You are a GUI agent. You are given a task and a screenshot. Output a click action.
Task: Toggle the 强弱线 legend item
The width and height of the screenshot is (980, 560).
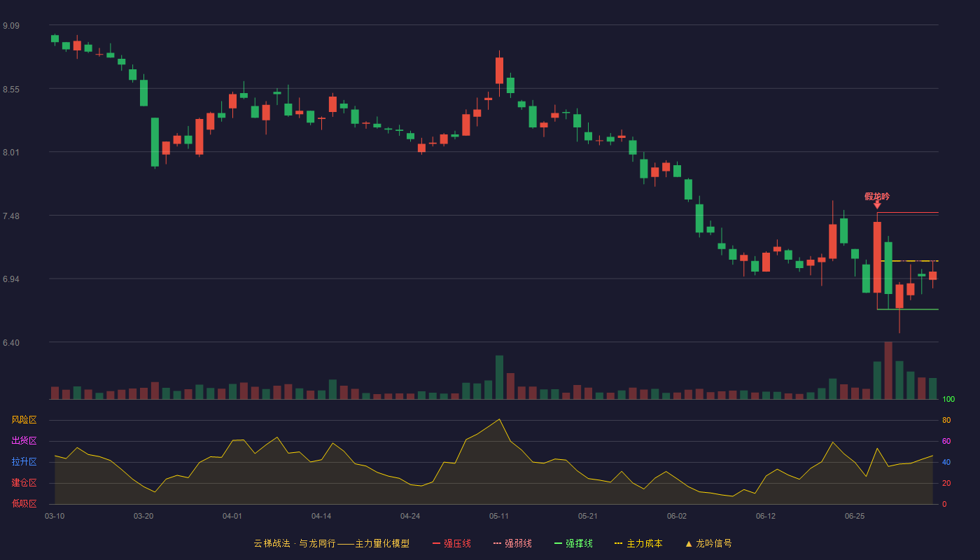tap(512, 543)
